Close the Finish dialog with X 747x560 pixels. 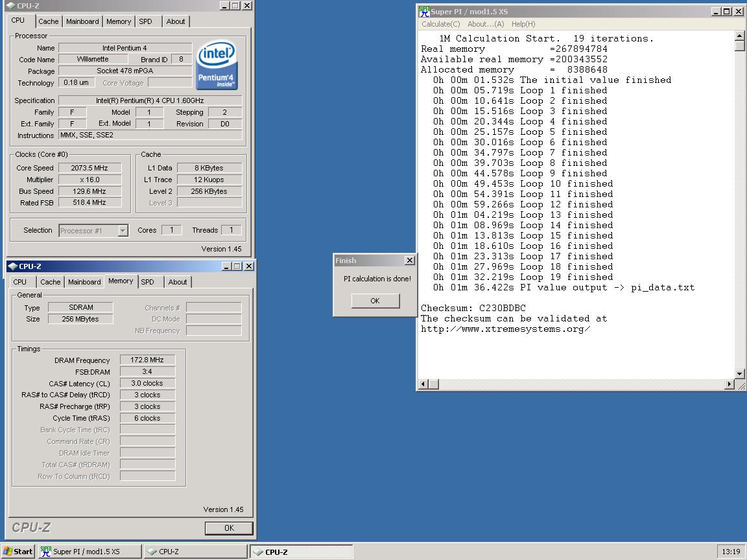point(409,261)
